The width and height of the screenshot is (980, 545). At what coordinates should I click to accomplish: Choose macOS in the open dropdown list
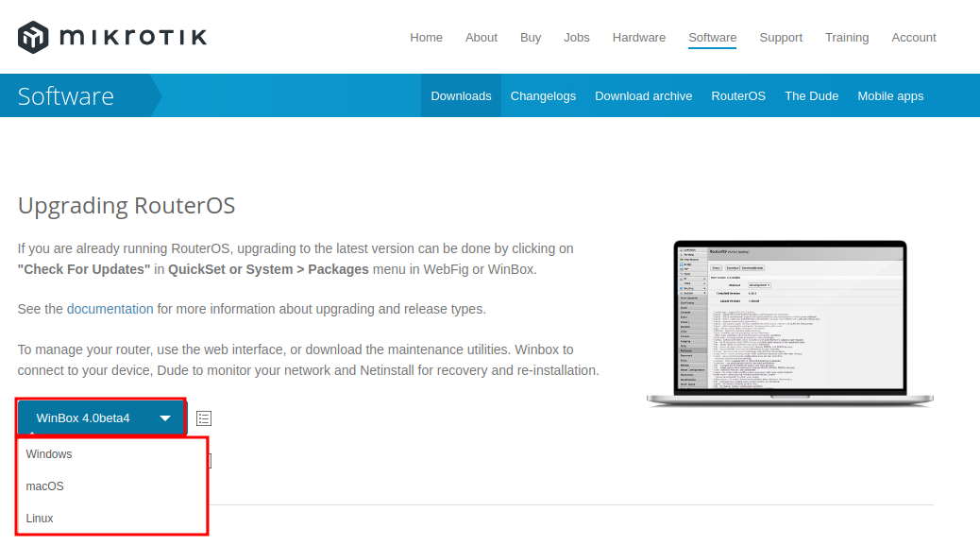click(43, 485)
